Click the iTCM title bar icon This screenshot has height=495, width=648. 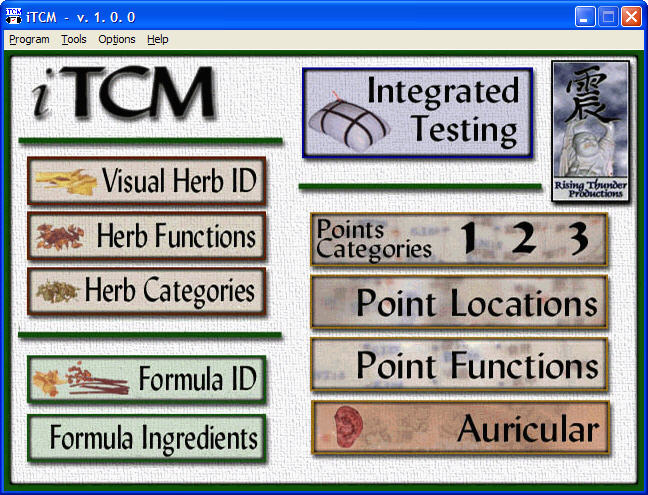click(x=14, y=16)
